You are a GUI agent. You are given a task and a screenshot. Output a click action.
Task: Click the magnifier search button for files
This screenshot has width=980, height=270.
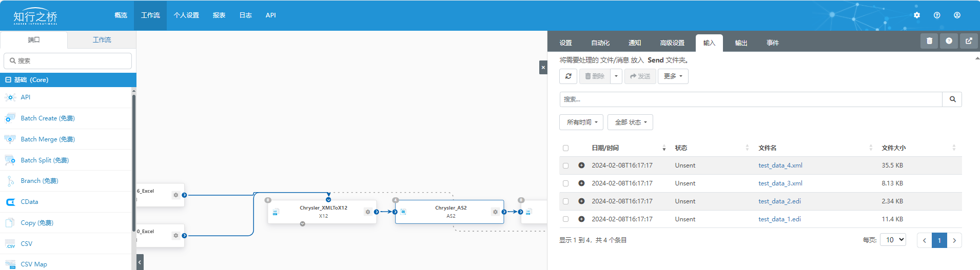pyautogui.click(x=952, y=99)
